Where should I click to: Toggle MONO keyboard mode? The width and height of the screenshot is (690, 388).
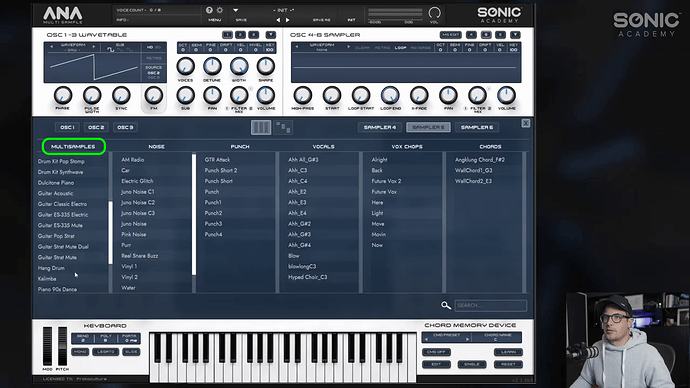click(x=80, y=352)
